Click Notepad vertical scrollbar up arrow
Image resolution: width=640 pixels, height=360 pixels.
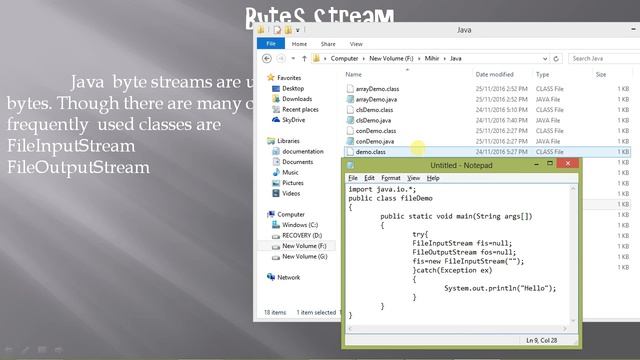573,189
